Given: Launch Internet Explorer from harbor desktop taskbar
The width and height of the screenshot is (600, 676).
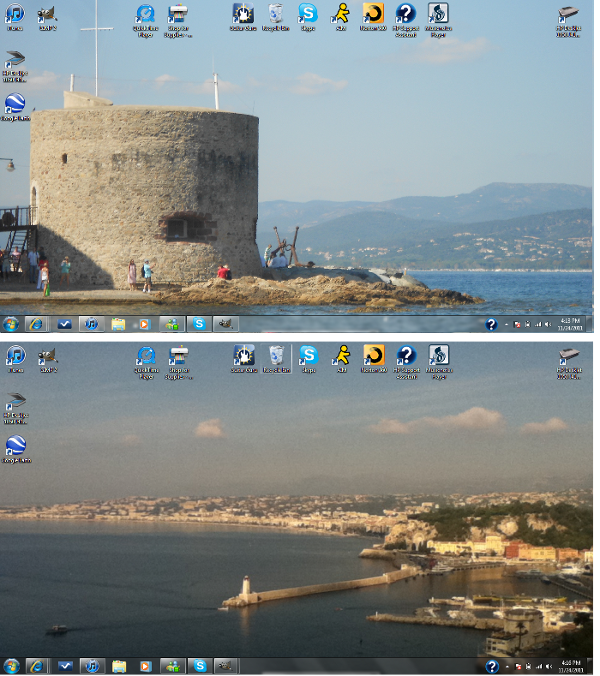Looking at the screenshot, I should click(x=37, y=667).
